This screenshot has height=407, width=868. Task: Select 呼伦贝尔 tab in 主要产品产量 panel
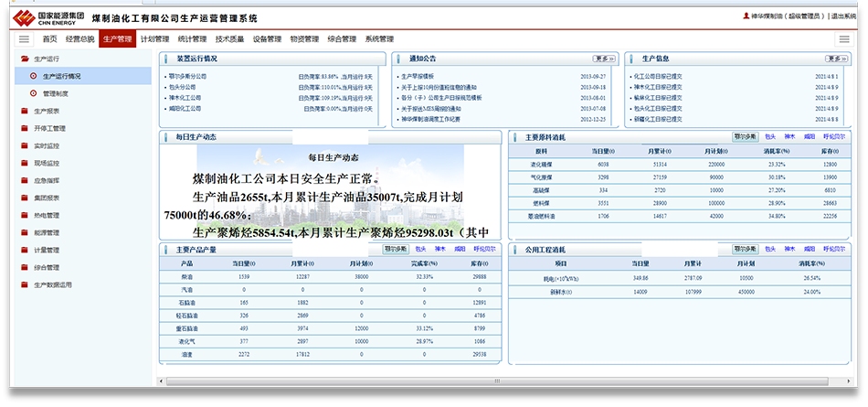click(485, 250)
